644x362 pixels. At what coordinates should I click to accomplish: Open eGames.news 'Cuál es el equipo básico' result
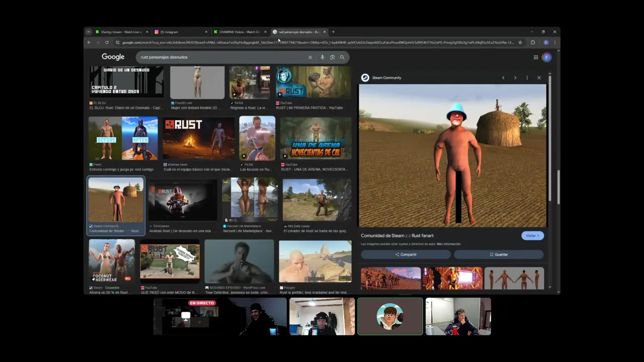(x=198, y=144)
